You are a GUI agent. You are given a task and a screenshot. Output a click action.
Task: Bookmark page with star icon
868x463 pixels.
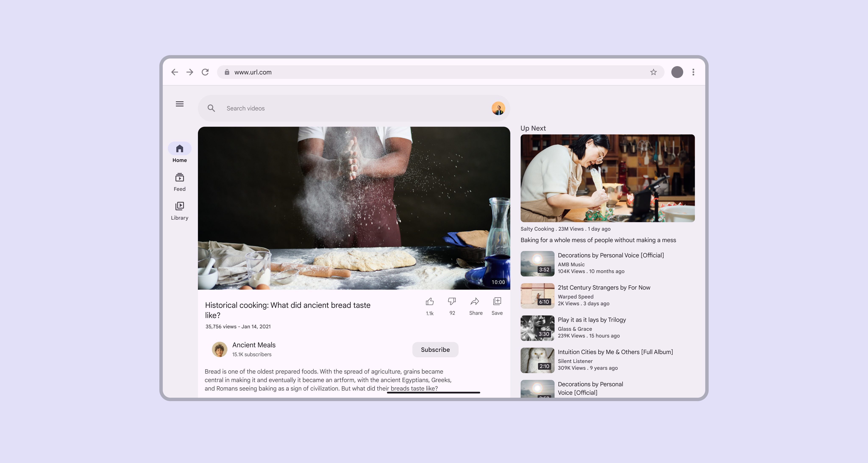tap(653, 72)
